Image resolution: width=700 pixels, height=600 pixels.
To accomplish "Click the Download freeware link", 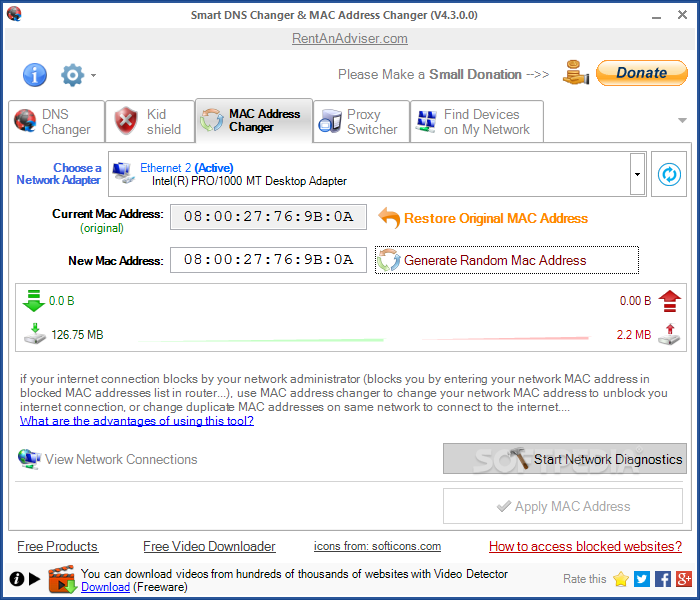I will [105, 587].
